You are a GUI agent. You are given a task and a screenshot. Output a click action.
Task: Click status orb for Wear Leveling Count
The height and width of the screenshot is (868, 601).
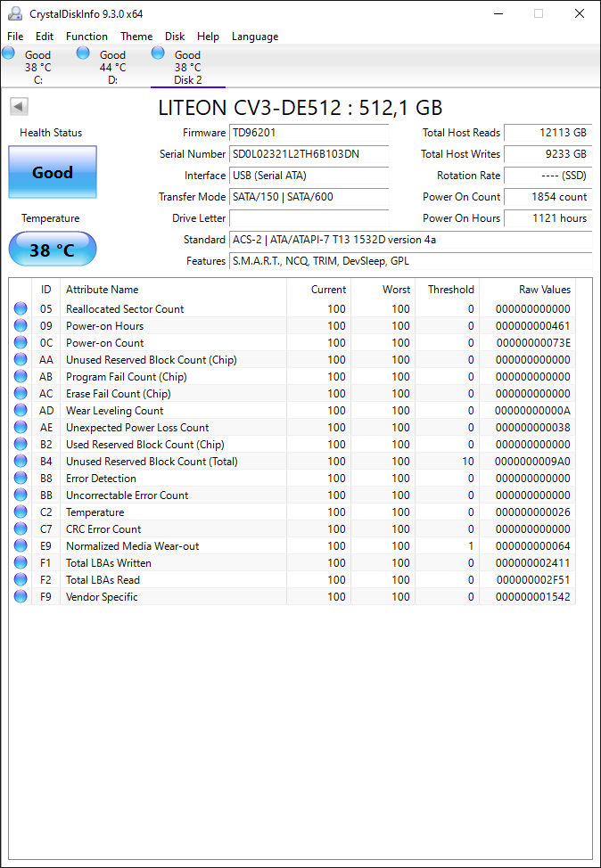21,410
